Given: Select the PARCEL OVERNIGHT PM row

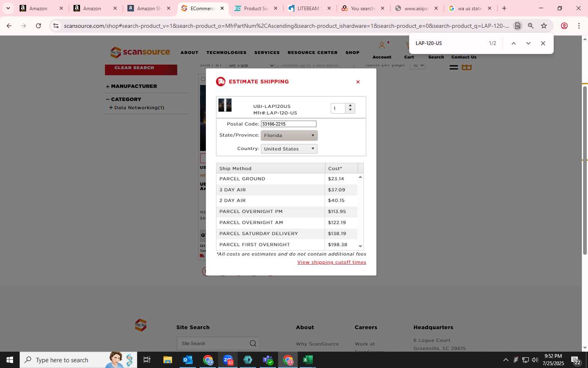Looking at the screenshot, I should click(287, 211).
